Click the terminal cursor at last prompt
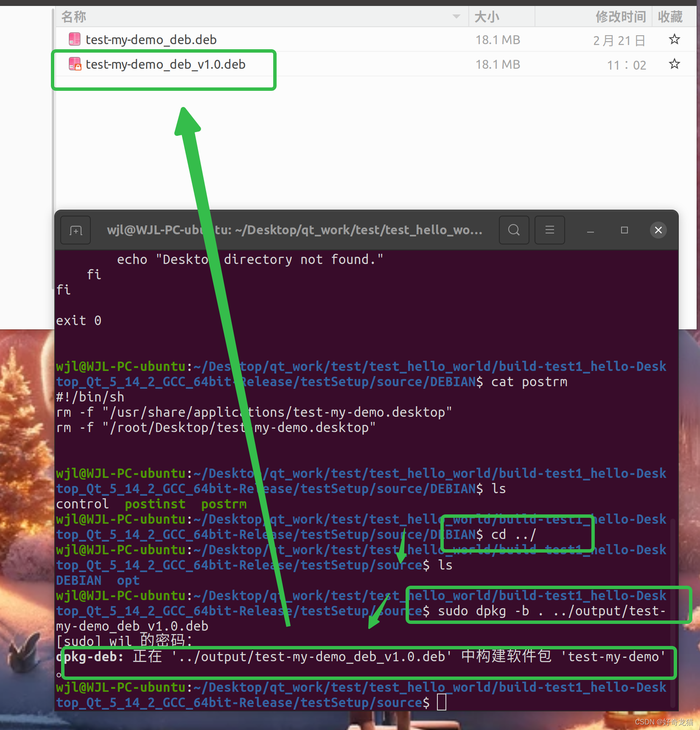Viewport: 700px width, 730px height. click(x=442, y=702)
